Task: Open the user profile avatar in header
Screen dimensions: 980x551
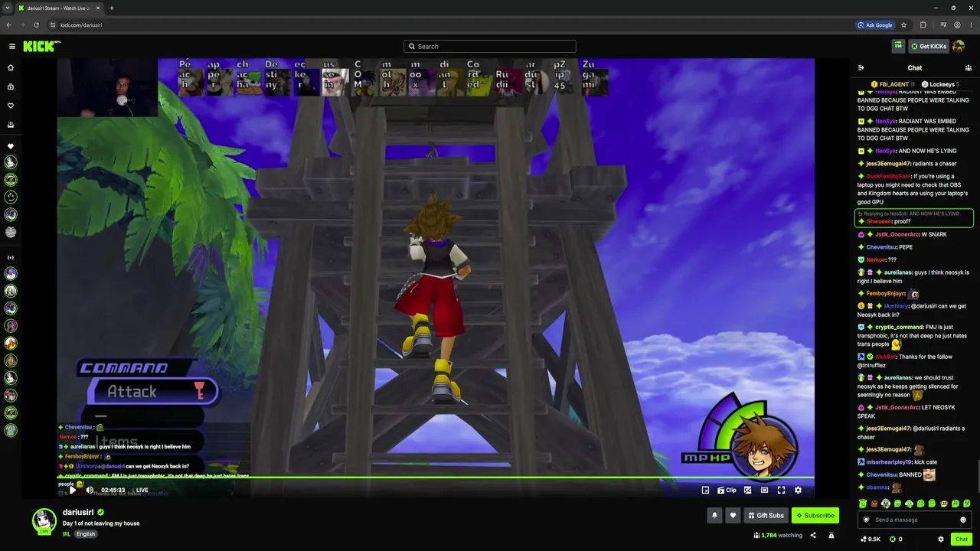Action: [959, 46]
